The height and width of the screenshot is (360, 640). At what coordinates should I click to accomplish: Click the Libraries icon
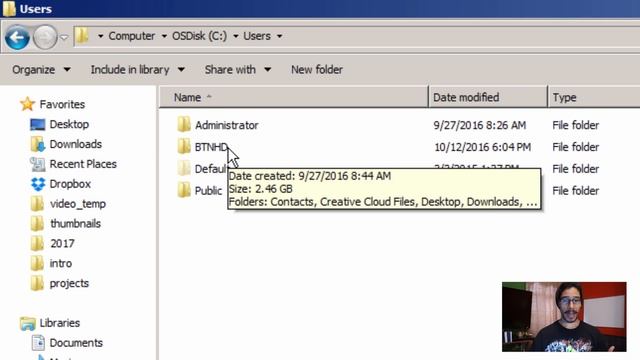[27, 323]
